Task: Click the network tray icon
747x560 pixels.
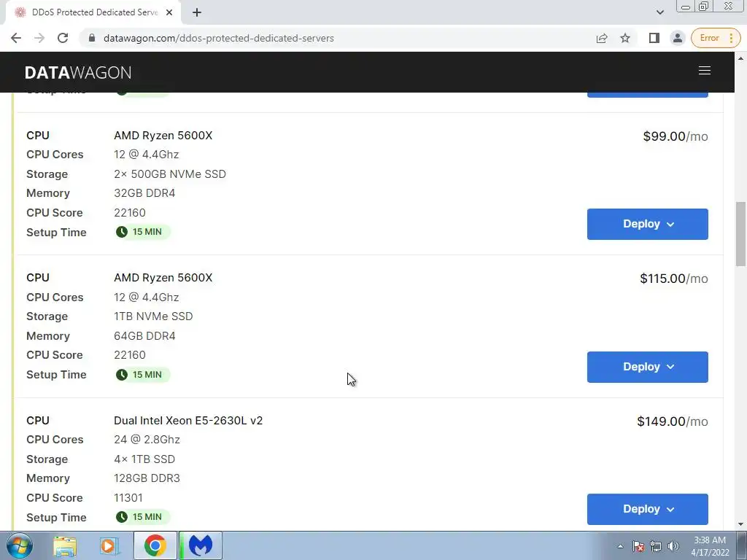Action: click(x=656, y=546)
